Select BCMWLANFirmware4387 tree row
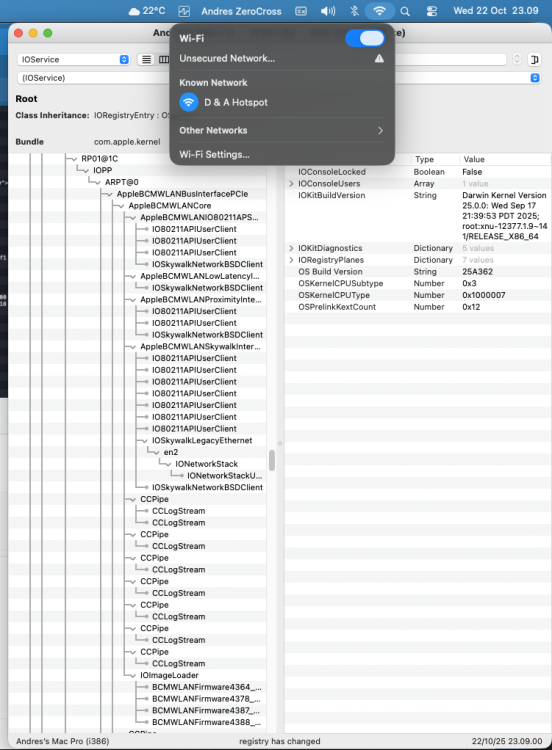This screenshot has width=552, height=750. pyautogui.click(x=207, y=710)
